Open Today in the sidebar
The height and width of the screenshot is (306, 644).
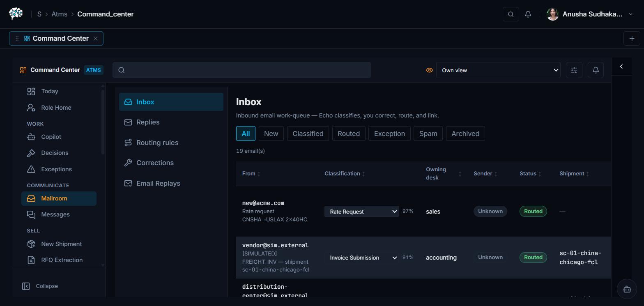pyautogui.click(x=59, y=91)
